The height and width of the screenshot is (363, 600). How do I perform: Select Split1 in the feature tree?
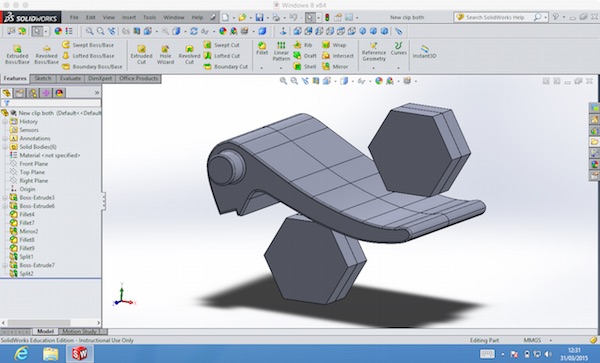point(22,257)
